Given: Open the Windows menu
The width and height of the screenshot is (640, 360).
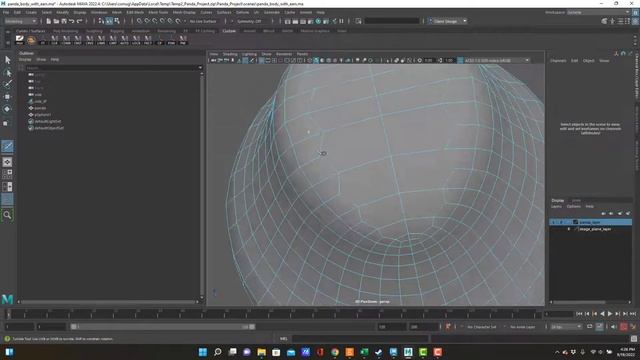Looking at the screenshot, I should [99, 13].
